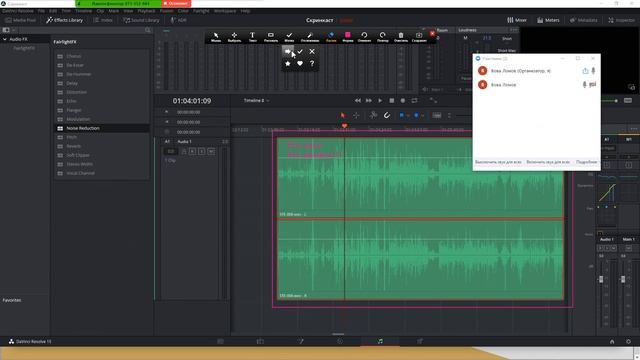Choose the Select tool in annotation bar
640x360 pixels.
click(234, 37)
